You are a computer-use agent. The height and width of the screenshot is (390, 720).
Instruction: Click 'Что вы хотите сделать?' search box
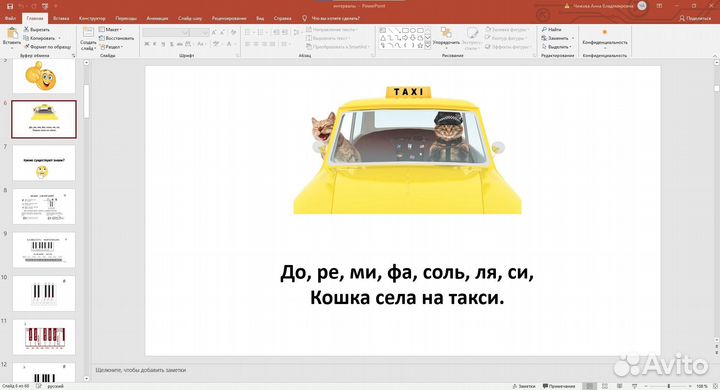(x=335, y=18)
